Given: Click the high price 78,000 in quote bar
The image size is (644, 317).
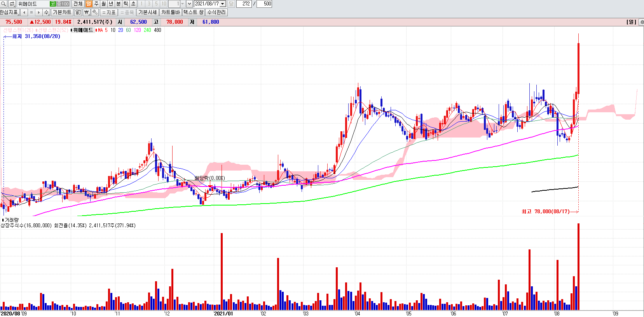Looking at the screenshot, I should pyautogui.click(x=175, y=22).
